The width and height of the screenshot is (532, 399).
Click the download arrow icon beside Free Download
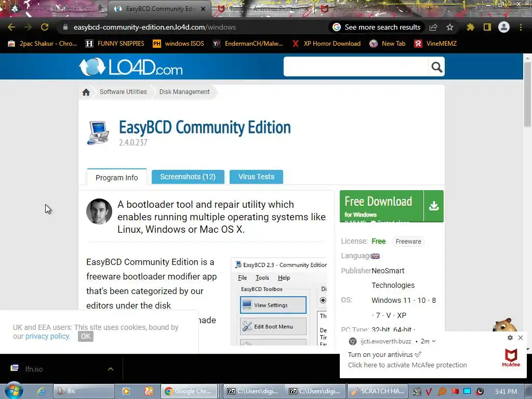point(434,206)
